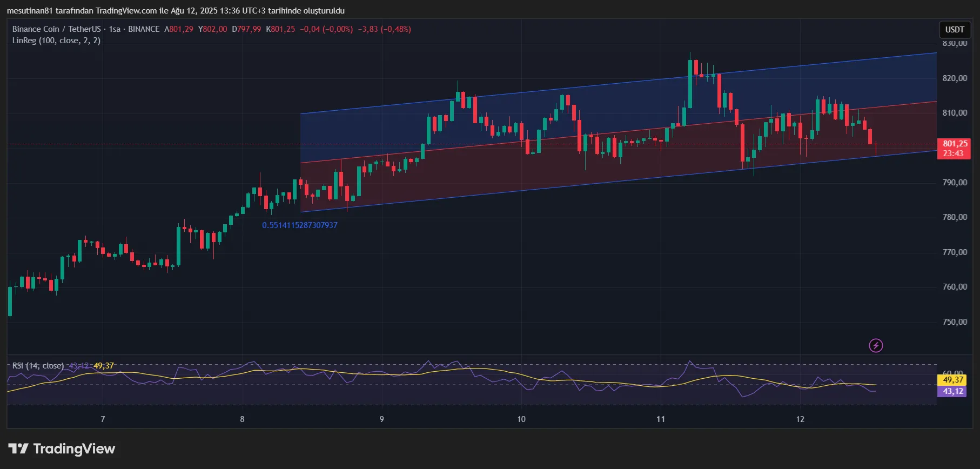The width and height of the screenshot is (980, 469).
Task: Select the RSI (14, close) indicator label
Action: (x=38, y=366)
